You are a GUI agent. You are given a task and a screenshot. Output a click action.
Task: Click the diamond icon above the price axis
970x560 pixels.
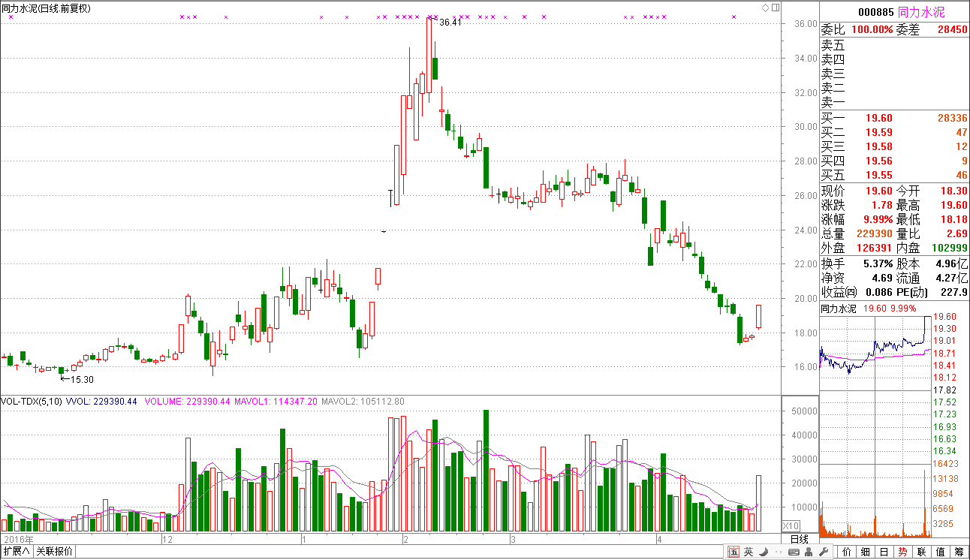[766, 8]
